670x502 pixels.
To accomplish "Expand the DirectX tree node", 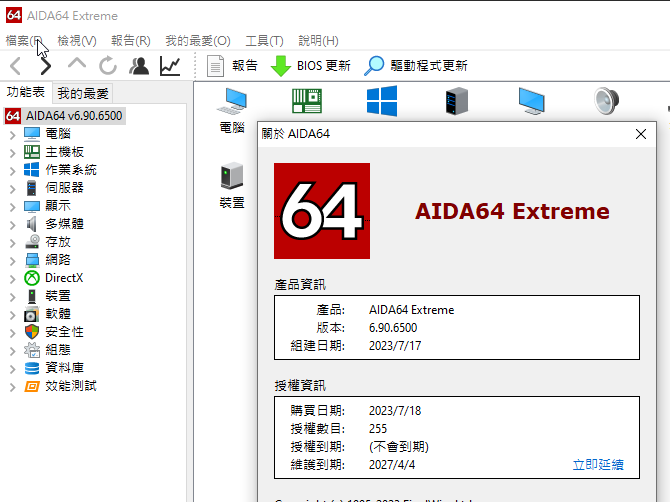I will [13, 279].
